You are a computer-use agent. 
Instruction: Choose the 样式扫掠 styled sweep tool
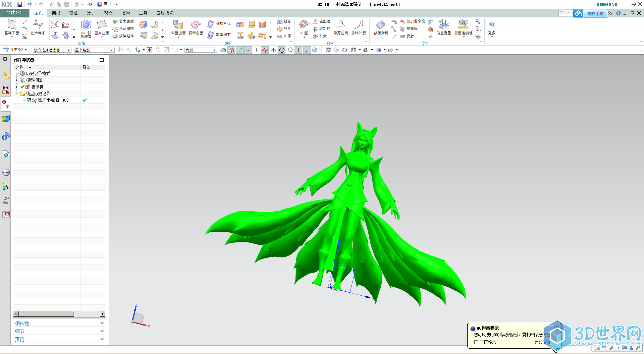[x=123, y=29]
